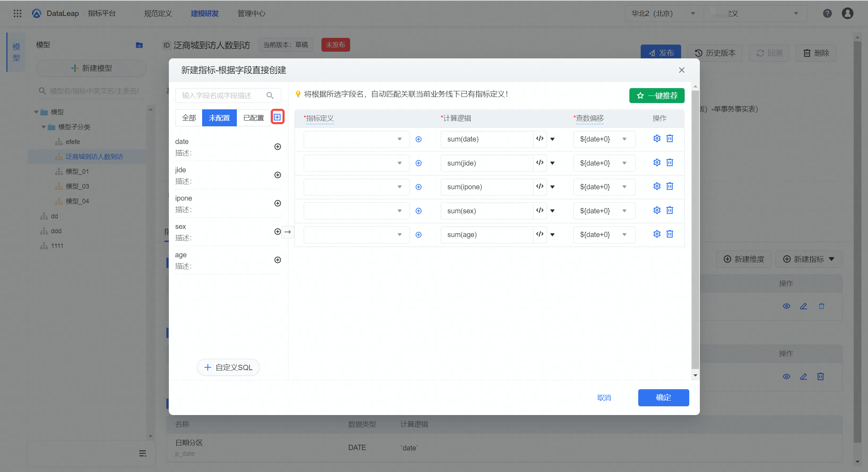Switch to the 已配置 tab
The width and height of the screenshot is (868, 472).
point(253,118)
